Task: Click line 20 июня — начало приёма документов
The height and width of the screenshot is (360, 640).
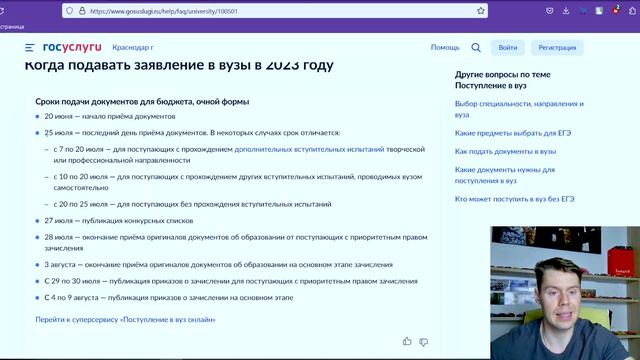Action: [110, 116]
